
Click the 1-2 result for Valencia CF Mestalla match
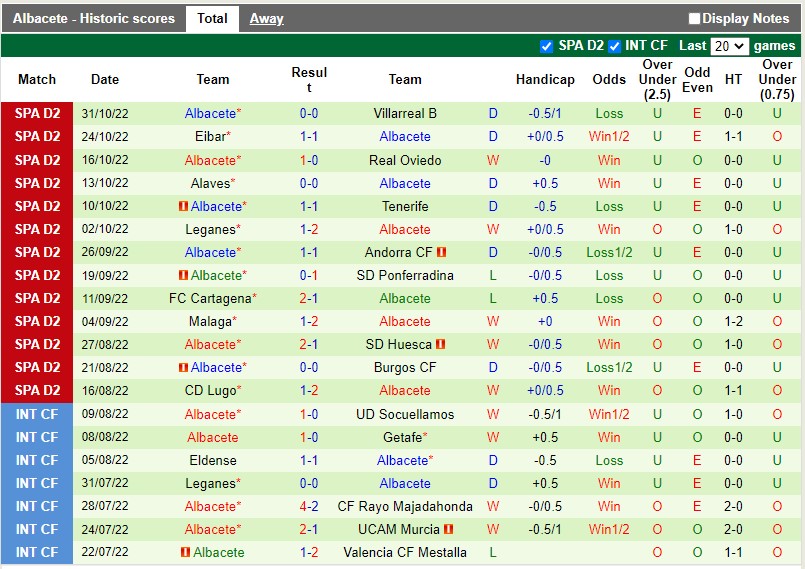309,553
